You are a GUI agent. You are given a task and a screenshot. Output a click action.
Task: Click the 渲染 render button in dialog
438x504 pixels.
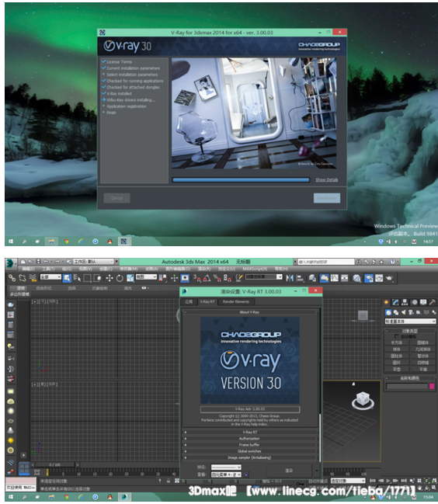click(289, 471)
